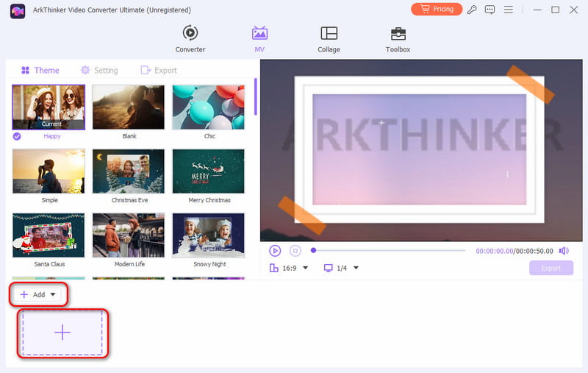588x373 pixels.
Task: Choose the Happy theme thumbnail
Action: 49,107
